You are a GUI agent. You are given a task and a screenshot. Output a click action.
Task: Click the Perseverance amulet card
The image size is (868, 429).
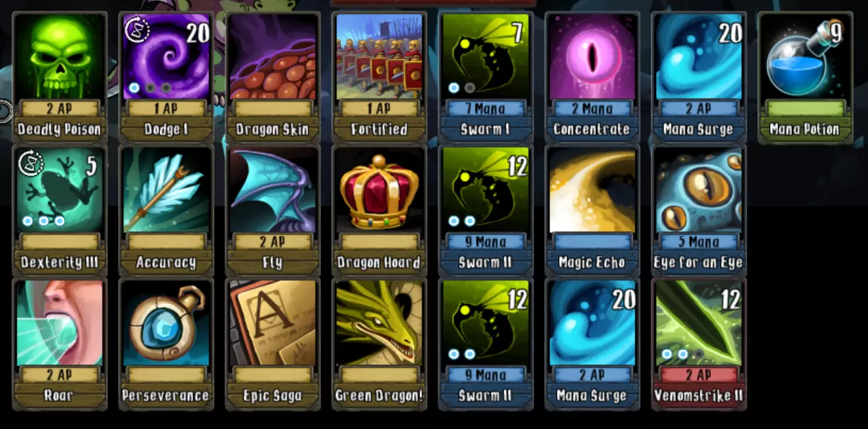pyautogui.click(x=166, y=344)
